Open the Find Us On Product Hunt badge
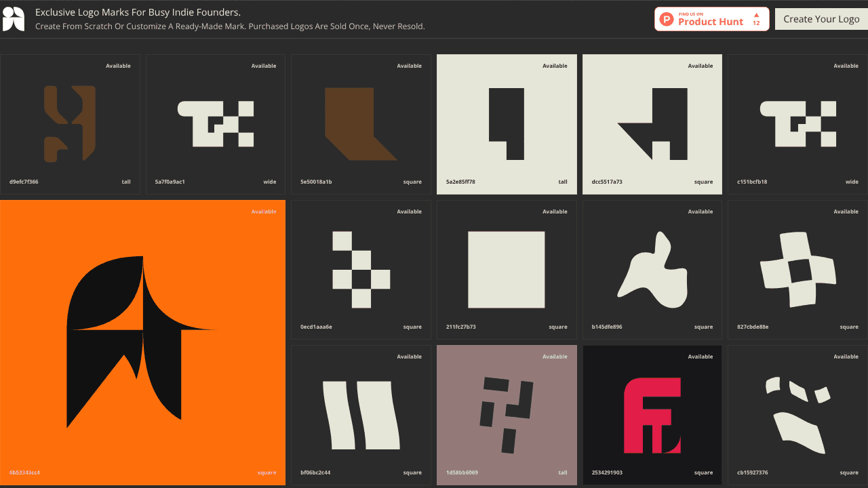This screenshot has height=488, width=868. pos(712,19)
